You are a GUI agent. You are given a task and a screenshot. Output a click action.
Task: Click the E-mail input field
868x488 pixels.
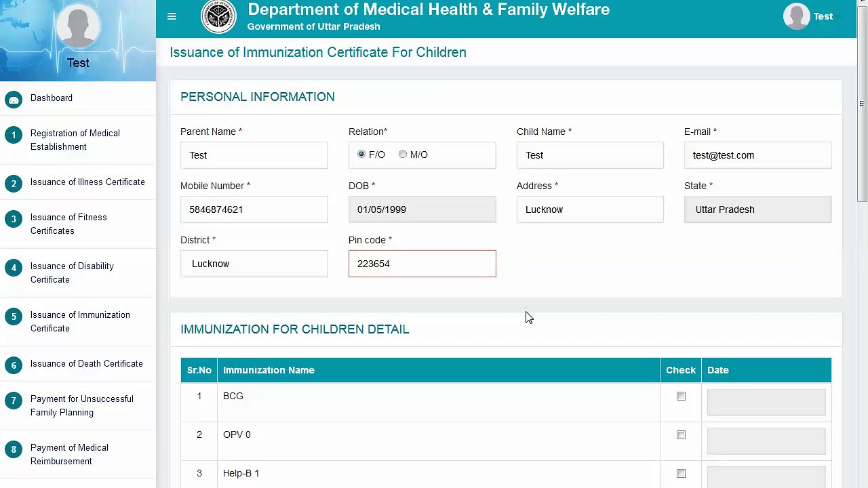coord(757,155)
